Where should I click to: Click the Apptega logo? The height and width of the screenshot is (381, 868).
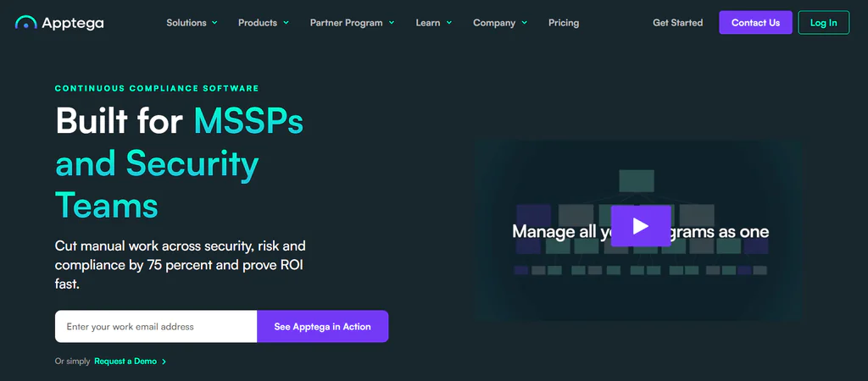pyautogui.click(x=59, y=23)
